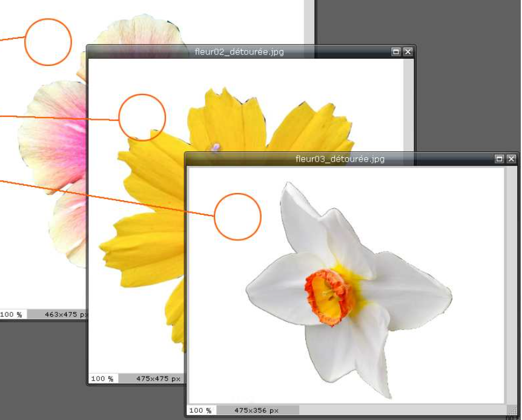Screen dimensions: 522x420
Task: Maximize the fleur02_détourée.jpg window
Action: click(x=395, y=51)
